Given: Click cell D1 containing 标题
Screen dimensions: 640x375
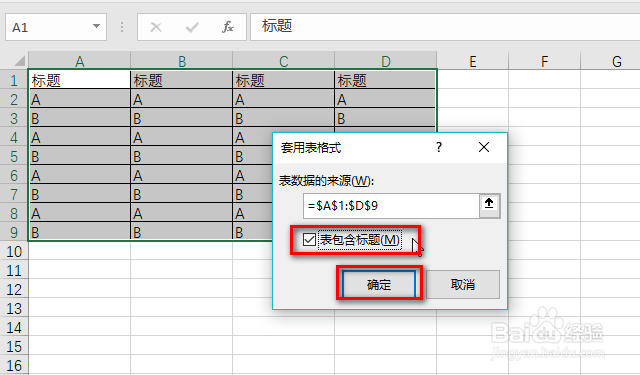Looking at the screenshot, I should tap(386, 80).
